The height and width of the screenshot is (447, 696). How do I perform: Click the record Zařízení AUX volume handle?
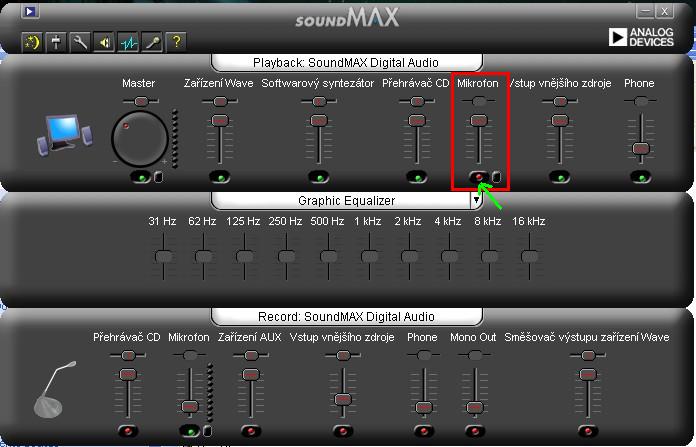(251, 375)
